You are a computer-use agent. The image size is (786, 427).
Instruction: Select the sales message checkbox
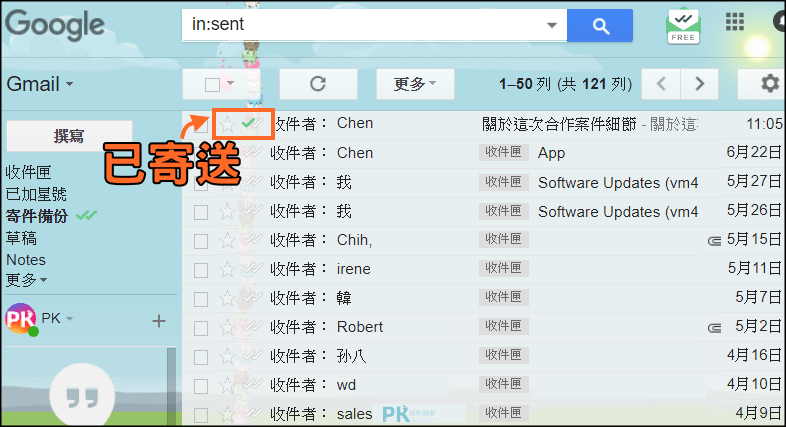tap(201, 415)
